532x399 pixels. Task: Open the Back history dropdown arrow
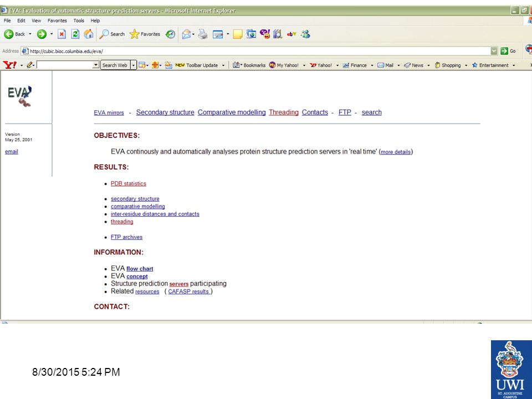pos(30,34)
